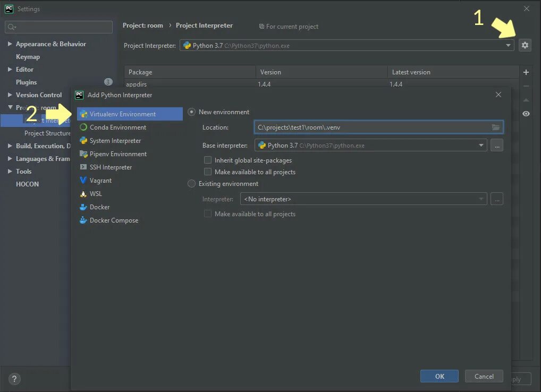
Task: Click OK in Add Python Interpreter dialog
Action: pos(439,376)
